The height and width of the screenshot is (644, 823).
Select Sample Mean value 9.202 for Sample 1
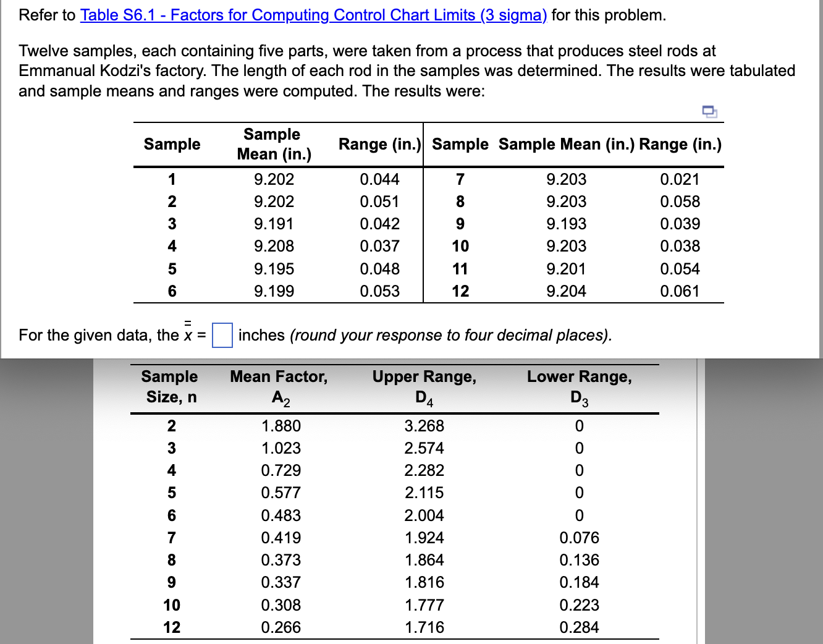pyautogui.click(x=274, y=179)
